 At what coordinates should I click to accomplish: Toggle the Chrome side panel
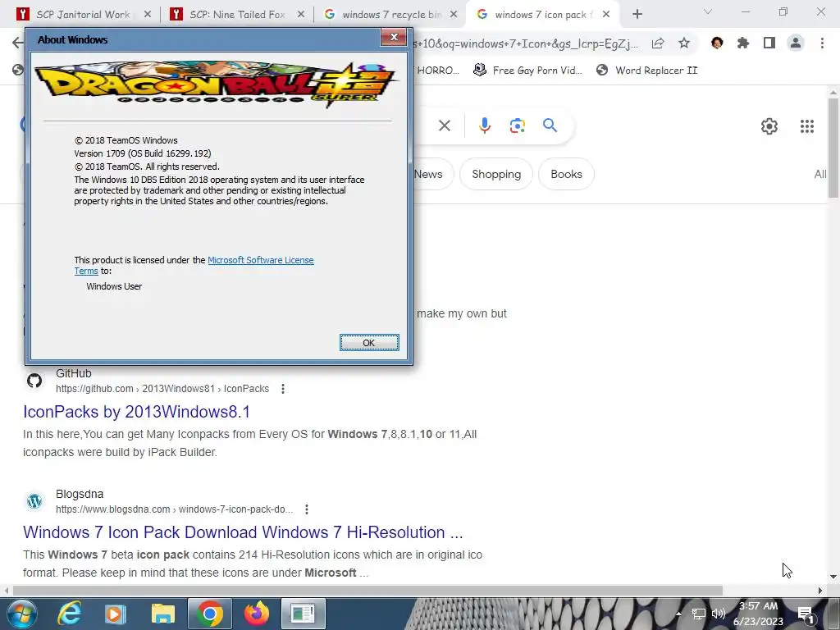[x=769, y=43]
